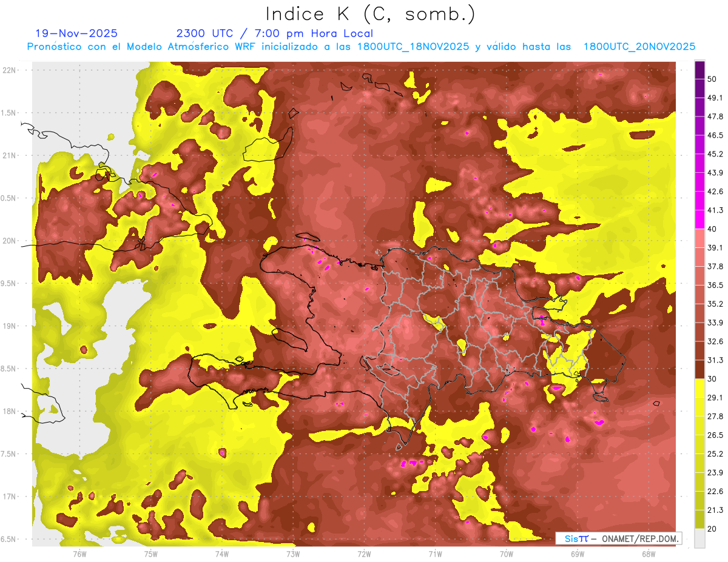Click the legend value "27.8"
Screen dimensions: 728x562
(x=715, y=416)
